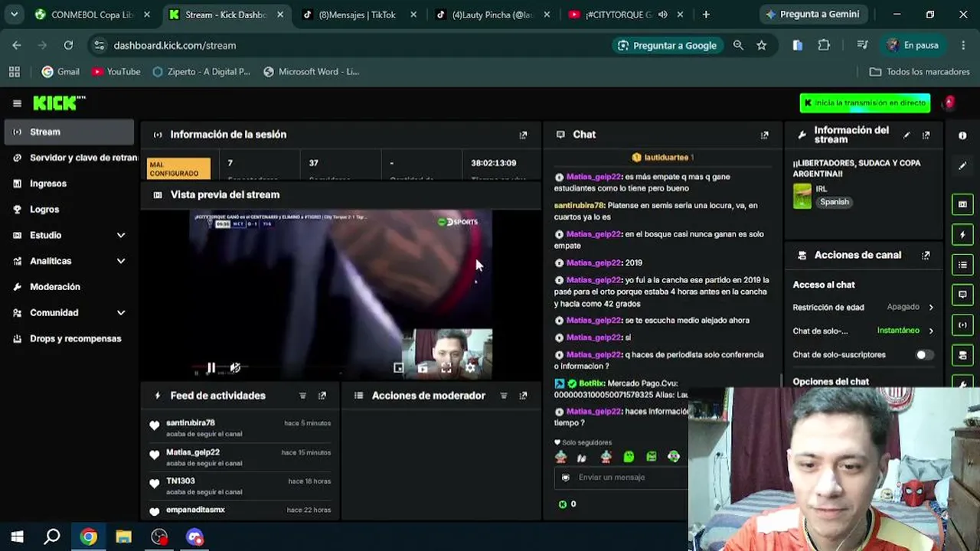Screen dimensions: 980x551
Task: Open mini player in stream preview
Action: pyautogui.click(x=398, y=368)
